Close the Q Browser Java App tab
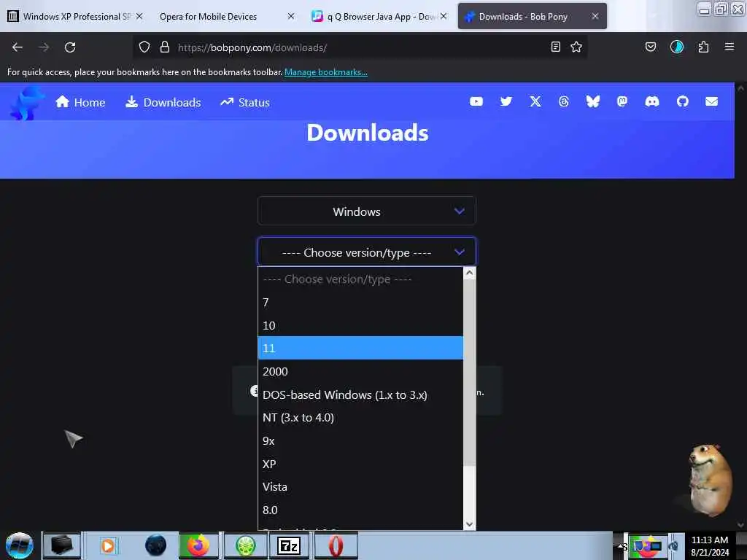747x560 pixels. (444, 16)
